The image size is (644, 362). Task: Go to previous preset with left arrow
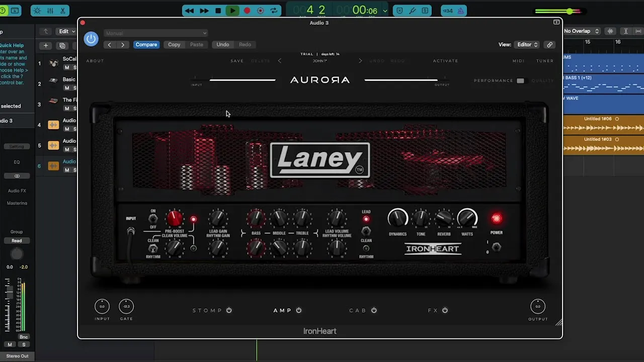(109, 45)
